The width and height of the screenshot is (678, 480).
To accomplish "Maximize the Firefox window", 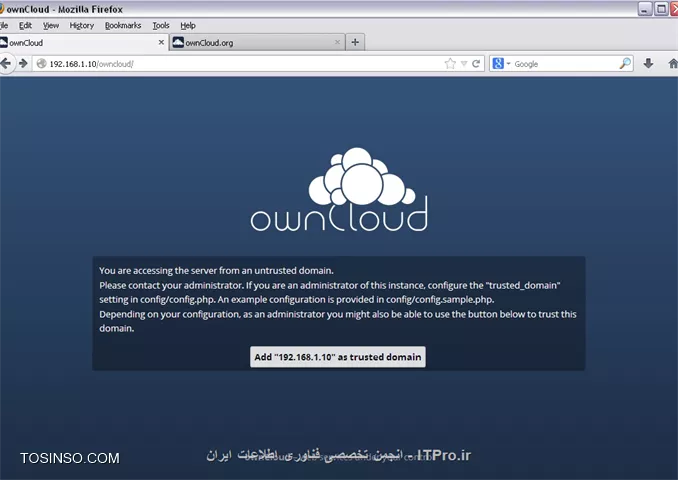I will pyautogui.click(x=661, y=9).
